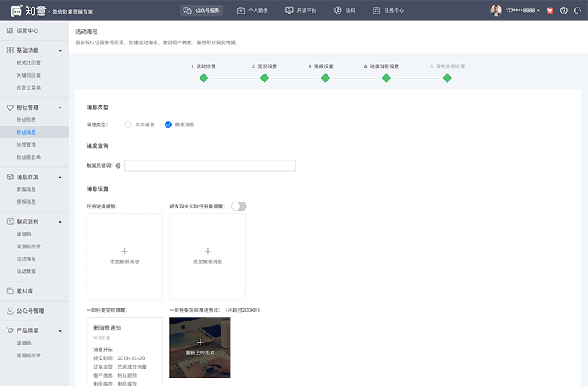Select the 文本消息 radio button
588x386 pixels.
128,125
